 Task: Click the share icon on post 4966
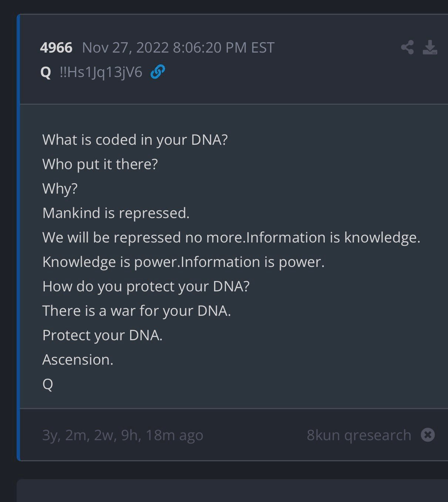(x=407, y=47)
